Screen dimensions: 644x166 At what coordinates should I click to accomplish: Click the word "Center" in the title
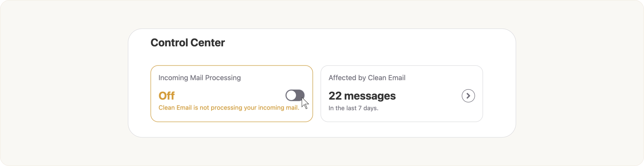click(x=207, y=42)
